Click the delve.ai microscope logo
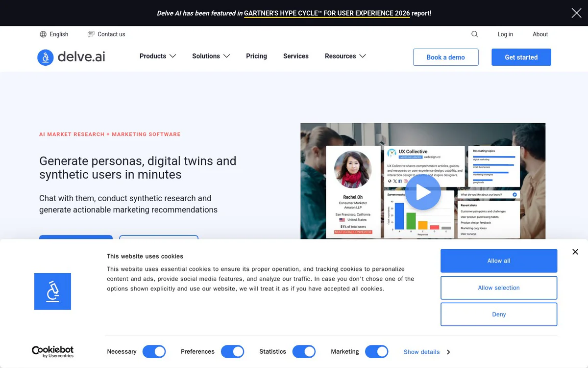This screenshot has width=588, height=368. click(46, 57)
